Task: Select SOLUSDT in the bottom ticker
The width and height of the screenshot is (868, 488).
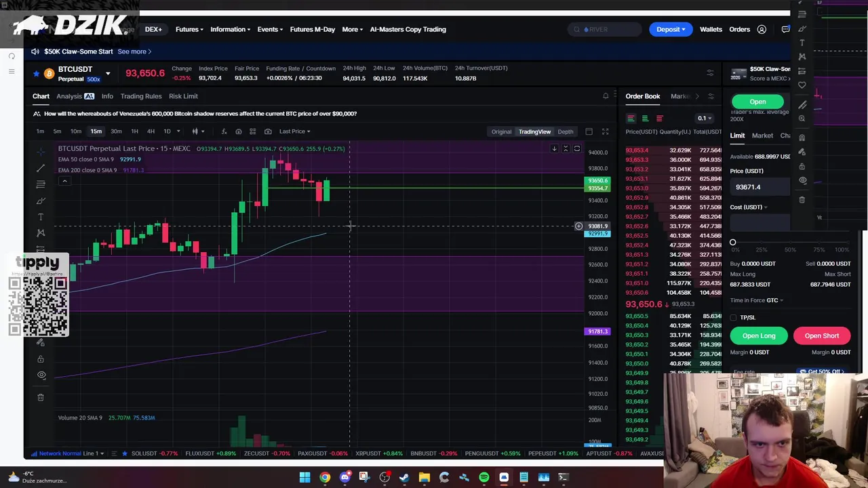Action: pos(154,453)
